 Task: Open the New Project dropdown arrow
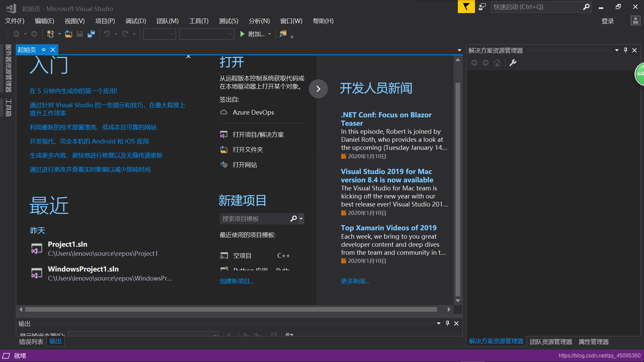point(59,34)
